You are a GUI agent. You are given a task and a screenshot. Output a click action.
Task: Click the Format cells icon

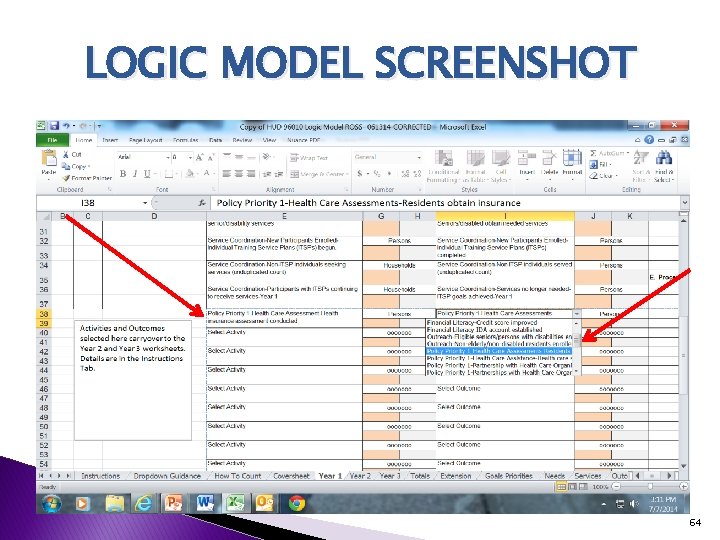(x=572, y=158)
